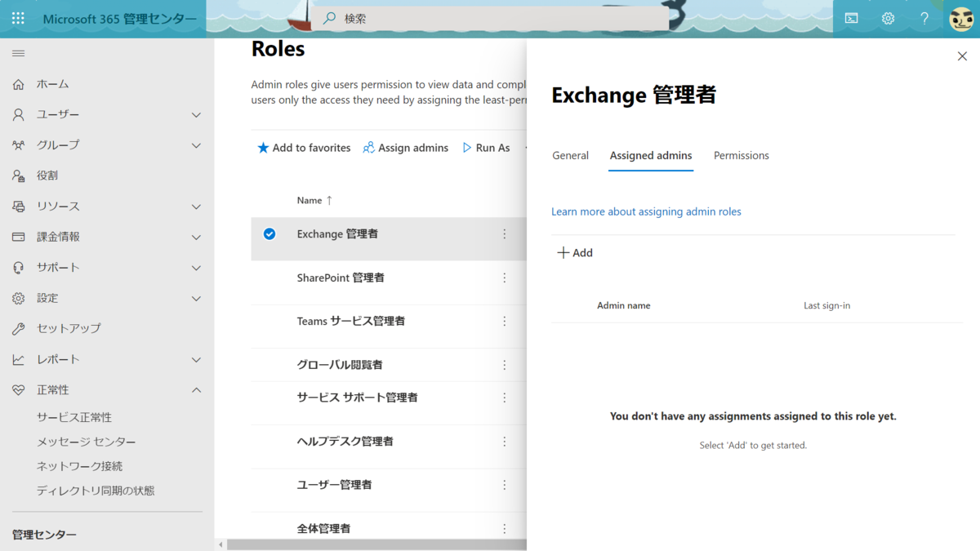Open more options for 全体管理者 row
This screenshot has width=980, height=551.
point(504,528)
